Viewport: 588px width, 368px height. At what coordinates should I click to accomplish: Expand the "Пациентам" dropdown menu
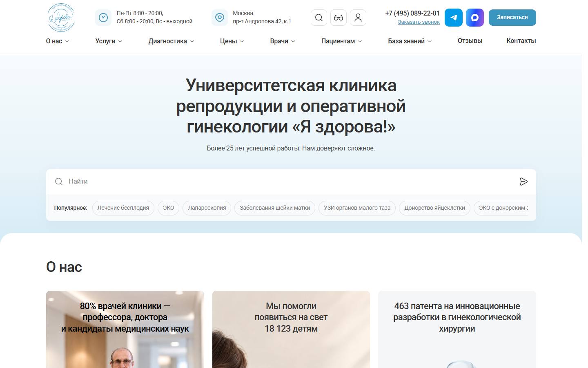click(342, 41)
